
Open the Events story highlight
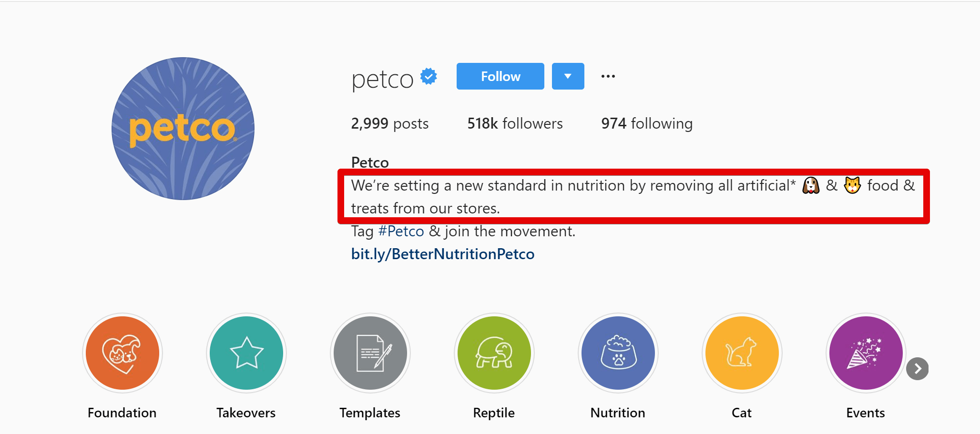[866, 353]
